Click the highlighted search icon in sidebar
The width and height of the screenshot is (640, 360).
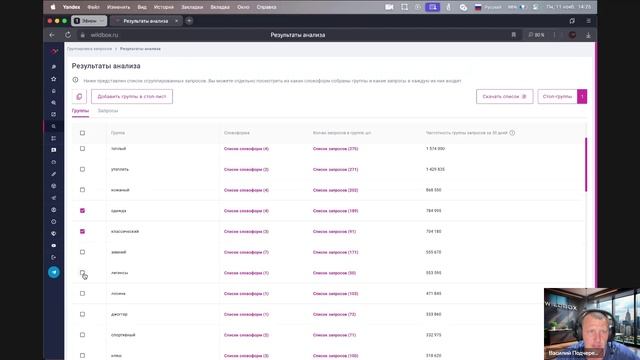(53, 127)
